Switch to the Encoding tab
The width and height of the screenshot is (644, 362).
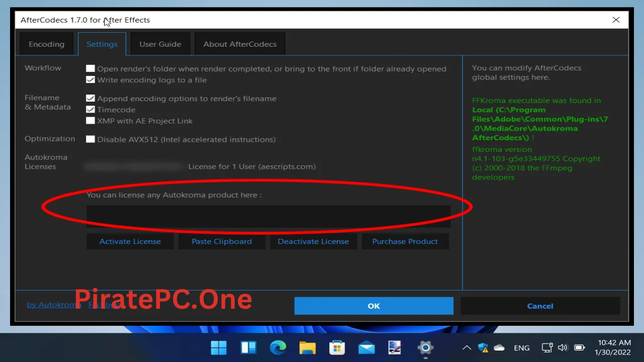tap(46, 44)
